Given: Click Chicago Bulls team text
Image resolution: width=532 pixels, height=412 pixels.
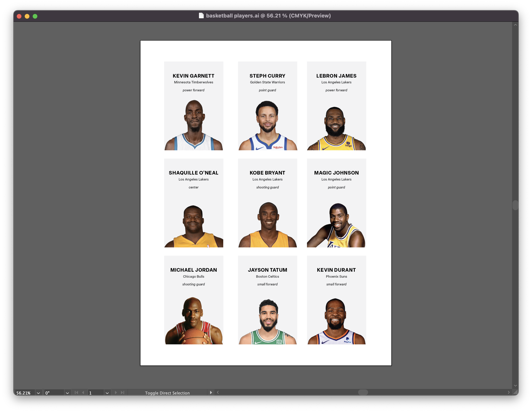Looking at the screenshot, I should coord(193,276).
